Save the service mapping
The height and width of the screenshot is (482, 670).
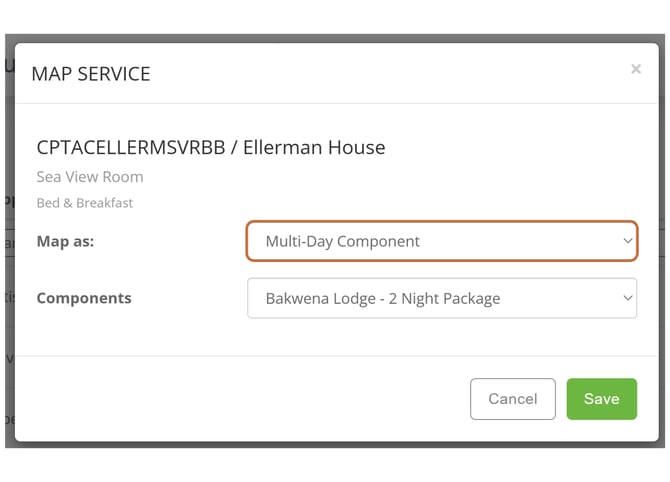(x=601, y=398)
